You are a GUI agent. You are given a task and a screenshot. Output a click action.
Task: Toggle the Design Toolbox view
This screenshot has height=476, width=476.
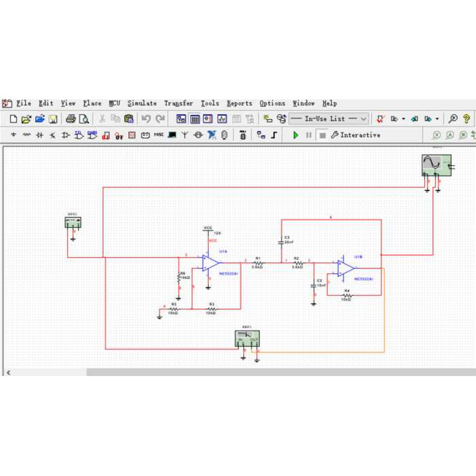(x=181, y=118)
